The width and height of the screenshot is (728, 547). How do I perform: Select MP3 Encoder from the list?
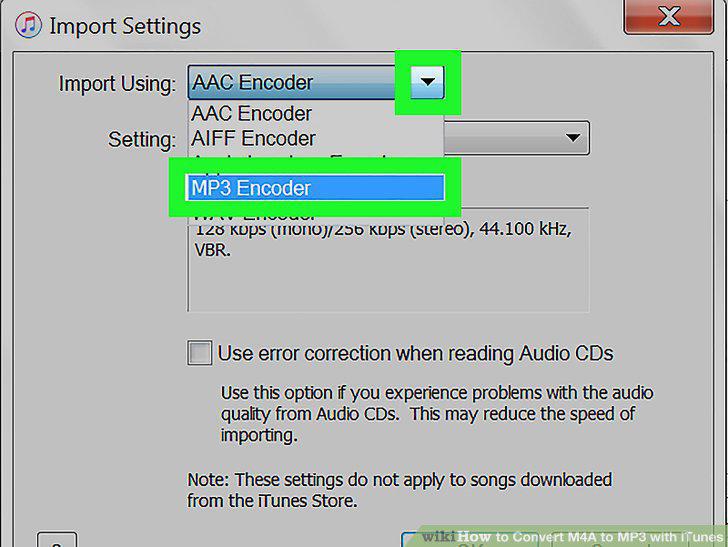coord(315,188)
